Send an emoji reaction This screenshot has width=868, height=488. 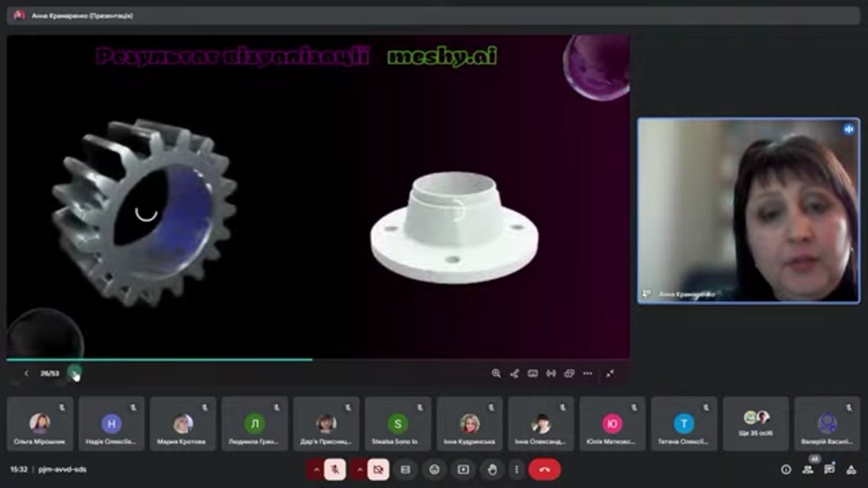pyautogui.click(x=435, y=469)
